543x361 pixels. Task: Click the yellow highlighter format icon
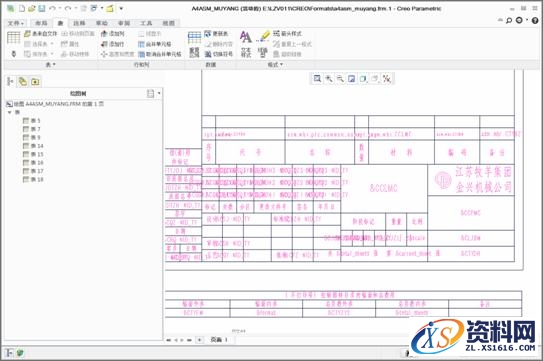tap(264, 37)
